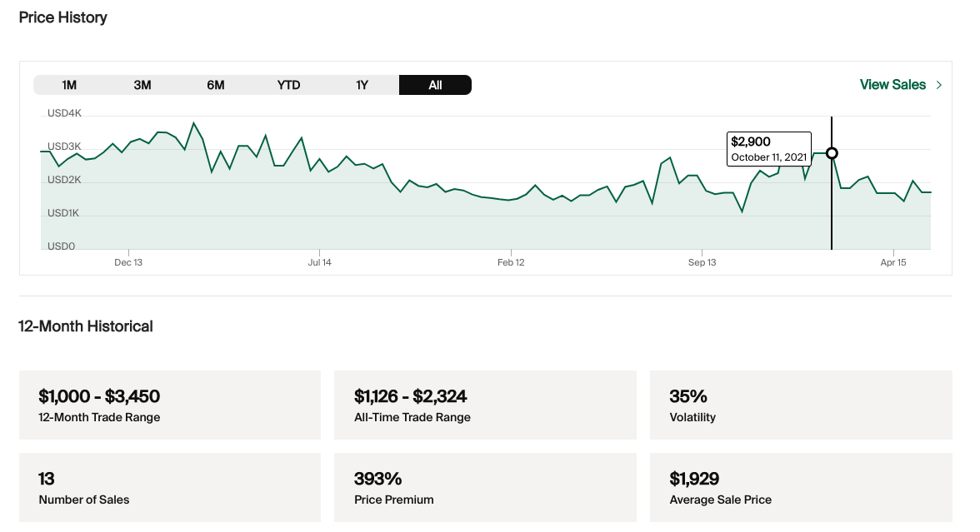Image resolution: width=980 pixels, height=532 pixels.
Task: Show the 1Y price history
Action: coord(362,85)
